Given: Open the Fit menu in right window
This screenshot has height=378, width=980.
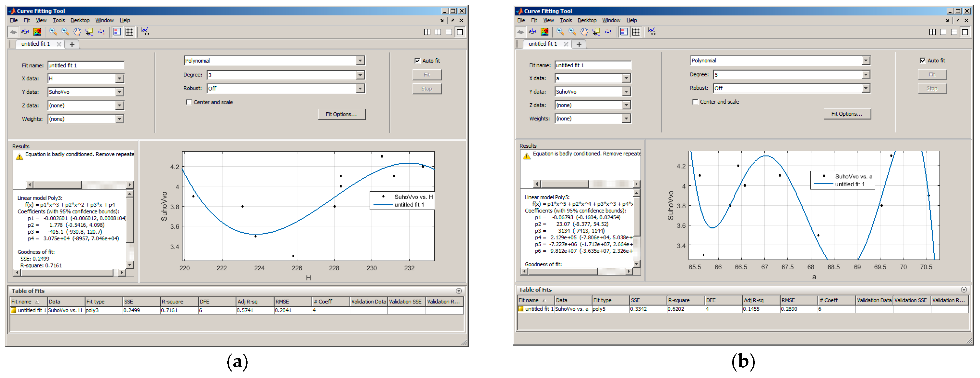Looking at the screenshot, I should click(x=534, y=21).
